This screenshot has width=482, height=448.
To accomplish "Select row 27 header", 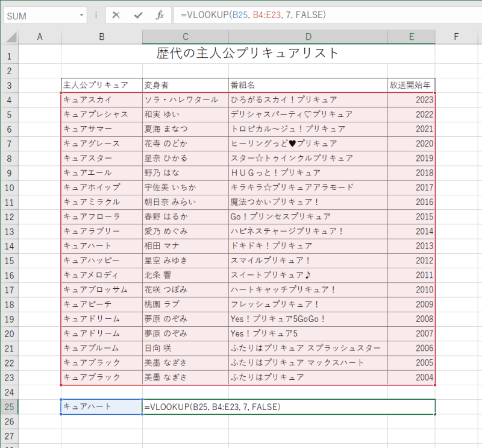I will (x=9, y=436).
